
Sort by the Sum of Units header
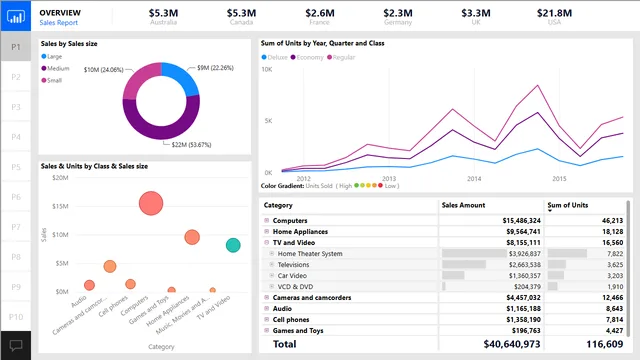click(x=568, y=205)
